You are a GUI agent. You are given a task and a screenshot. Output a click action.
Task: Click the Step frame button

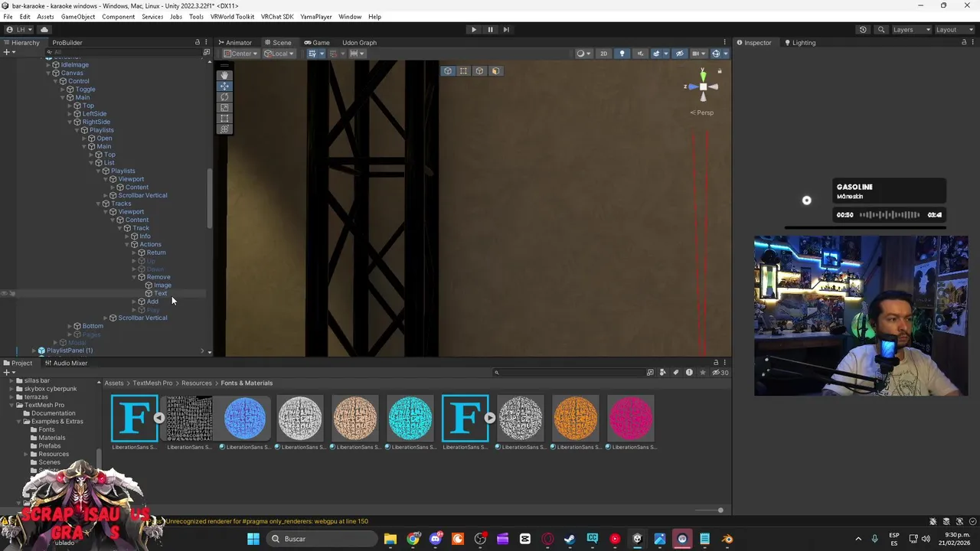point(506,30)
